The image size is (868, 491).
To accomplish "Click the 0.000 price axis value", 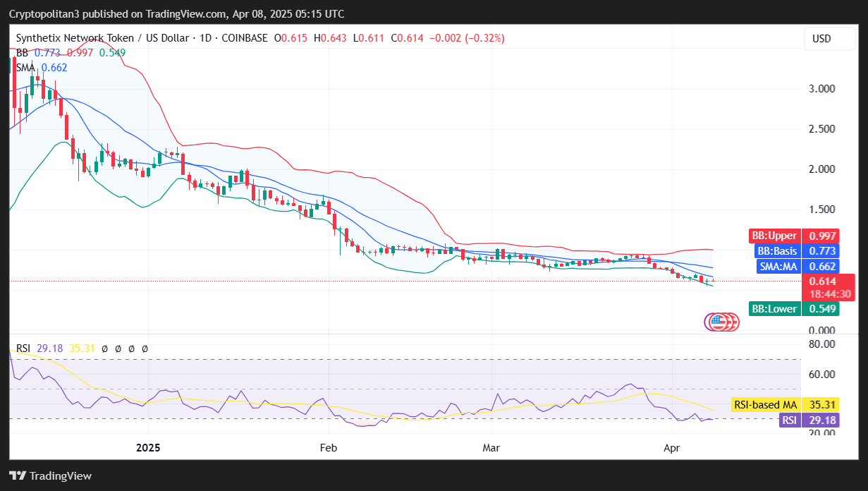I will 822,330.
